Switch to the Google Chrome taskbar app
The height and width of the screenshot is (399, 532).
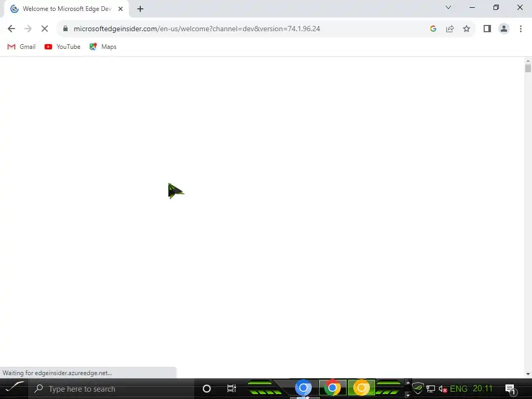click(332, 388)
